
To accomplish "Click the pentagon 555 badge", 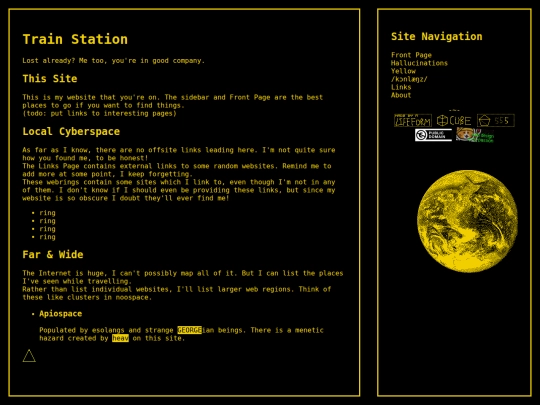I will coord(496,121).
